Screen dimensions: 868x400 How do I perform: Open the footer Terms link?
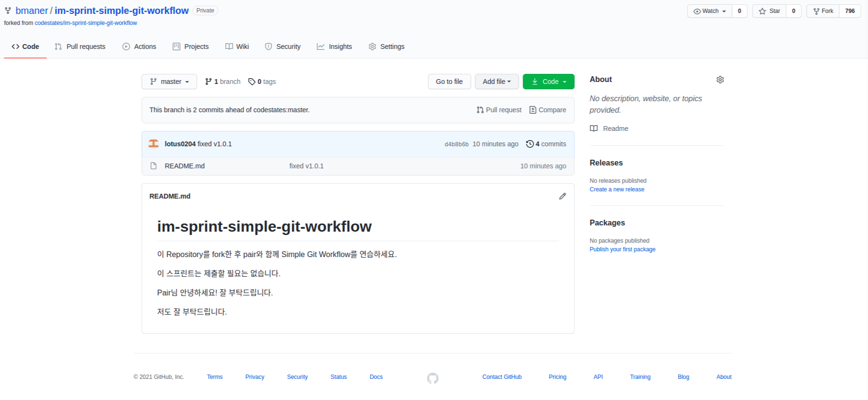pyautogui.click(x=215, y=377)
